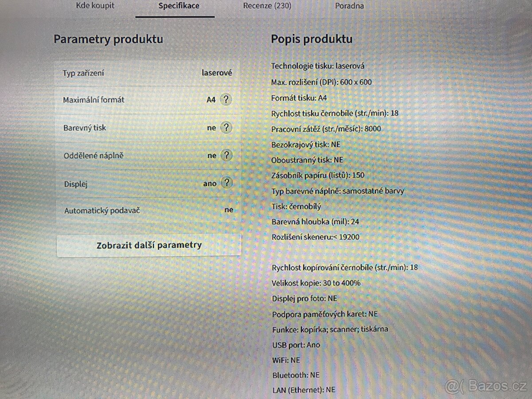The height and width of the screenshot is (399, 532).
Task: Expand the Parametry produktu panel
Action: 108,39
